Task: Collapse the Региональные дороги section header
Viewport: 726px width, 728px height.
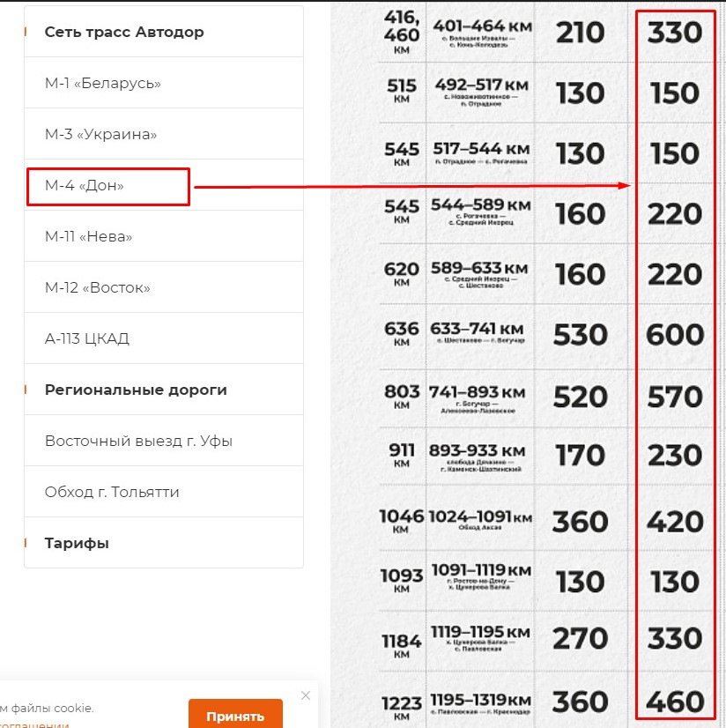Action: [x=136, y=390]
